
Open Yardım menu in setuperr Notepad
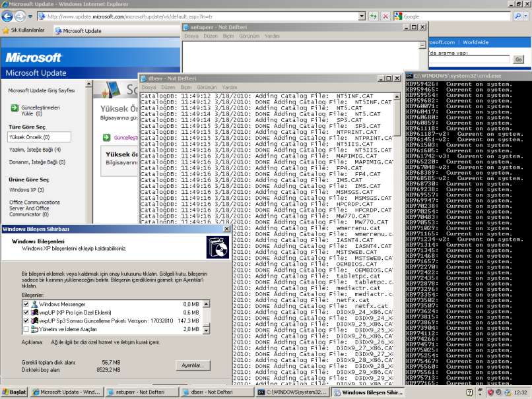272,36
